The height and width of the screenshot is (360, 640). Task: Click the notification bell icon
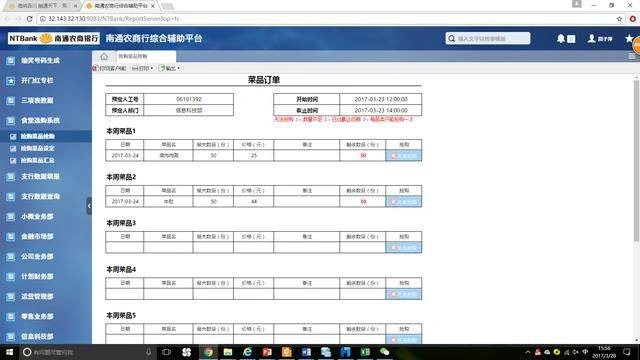click(561, 38)
